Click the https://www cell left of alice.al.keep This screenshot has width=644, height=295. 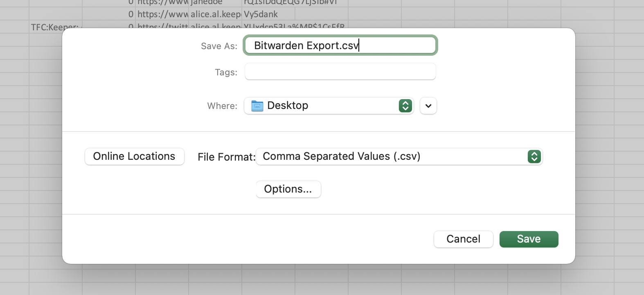pos(162,14)
